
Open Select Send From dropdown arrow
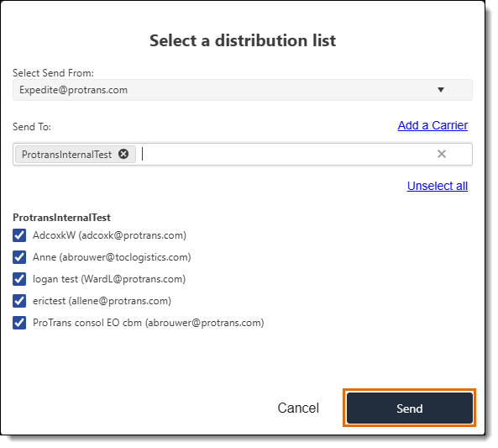pyautogui.click(x=441, y=90)
